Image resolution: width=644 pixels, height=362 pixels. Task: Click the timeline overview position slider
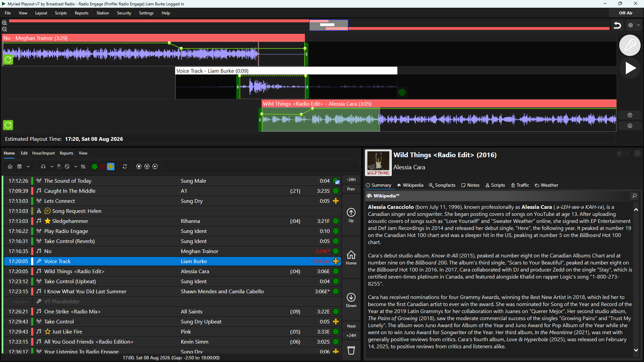tap(329, 25)
